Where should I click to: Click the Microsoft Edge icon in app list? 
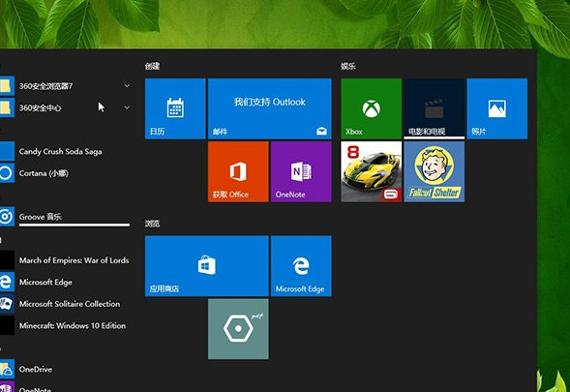coord(7,283)
